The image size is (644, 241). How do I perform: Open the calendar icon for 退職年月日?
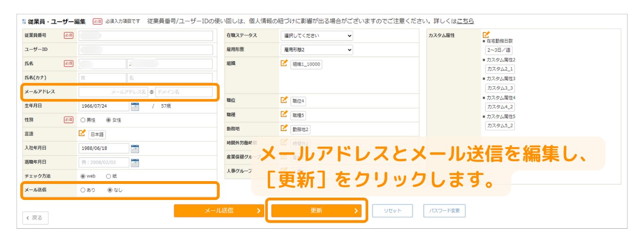pyautogui.click(x=135, y=163)
